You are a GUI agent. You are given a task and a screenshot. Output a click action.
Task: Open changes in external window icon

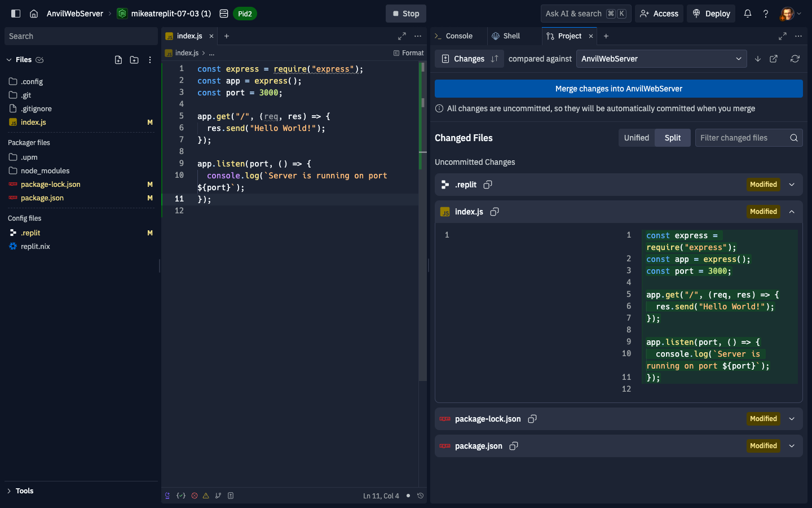(x=774, y=59)
